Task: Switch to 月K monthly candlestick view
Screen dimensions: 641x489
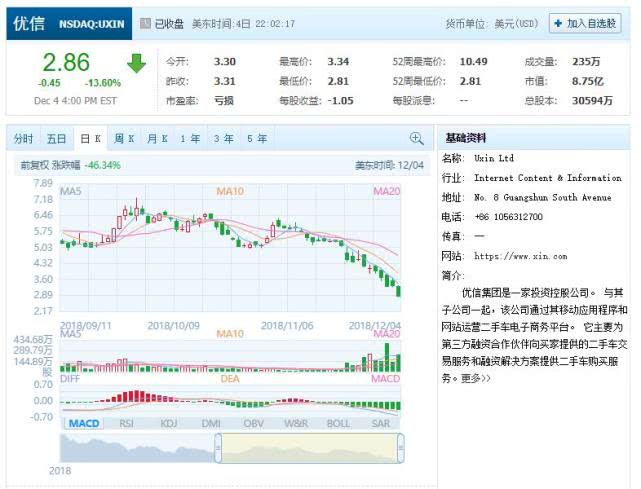Action: click(x=157, y=139)
